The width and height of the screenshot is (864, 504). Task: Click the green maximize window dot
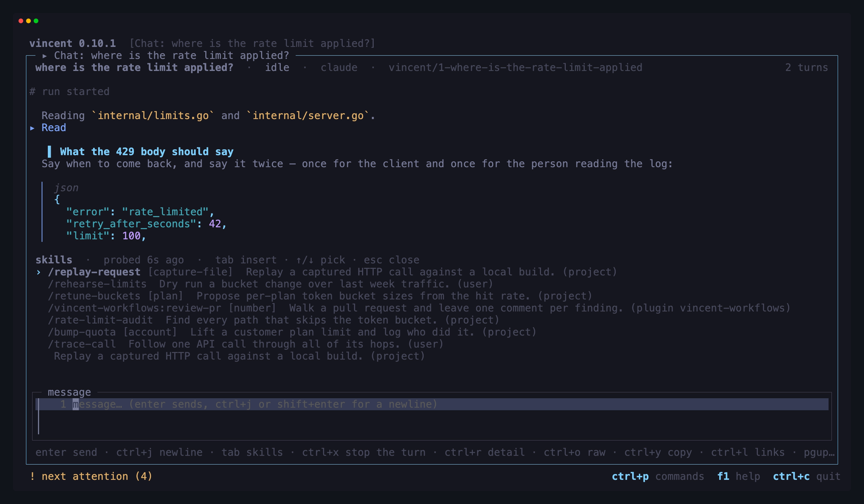click(36, 21)
